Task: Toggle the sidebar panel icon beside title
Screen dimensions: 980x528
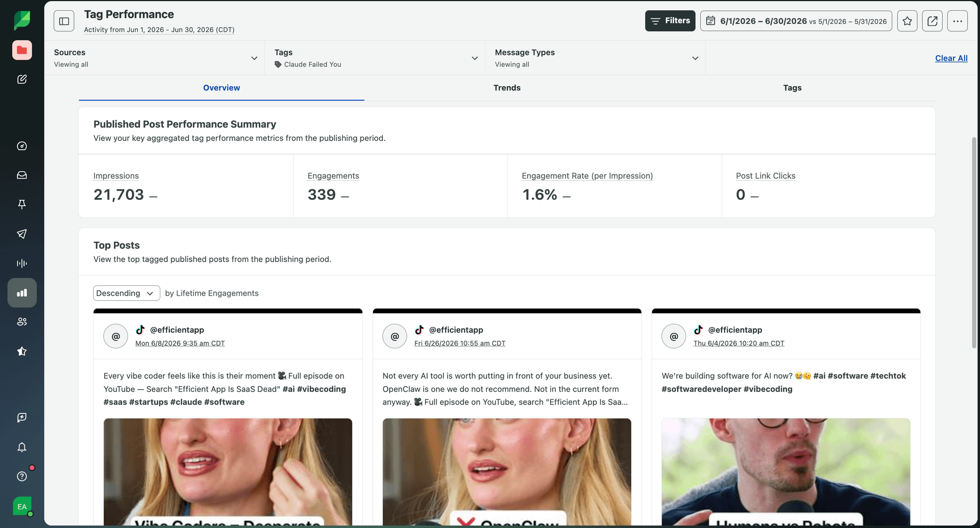Action: point(64,21)
